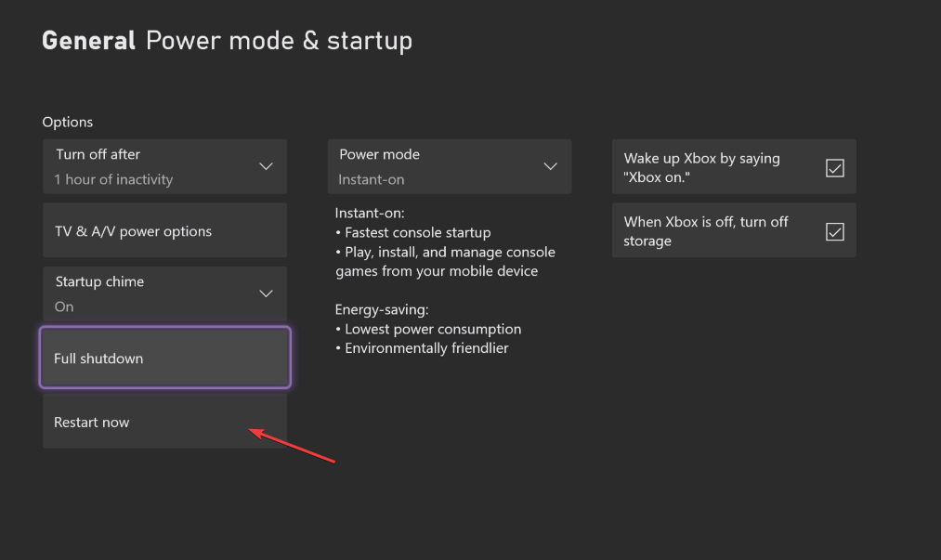The width and height of the screenshot is (941, 560).
Task: Open the Startup chime dropdown
Action: (x=164, y=293)
